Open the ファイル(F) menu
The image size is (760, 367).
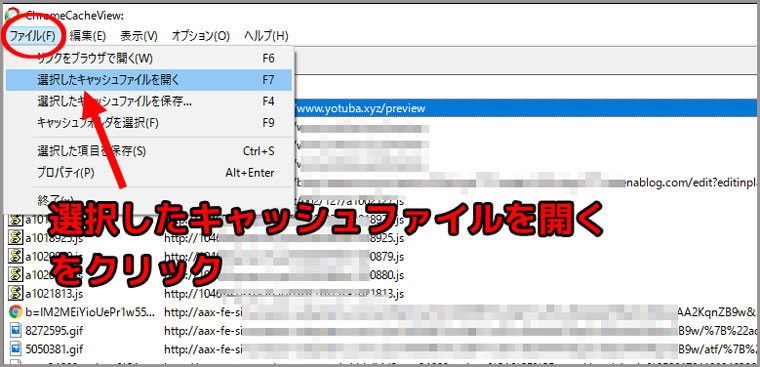point(33,36)
